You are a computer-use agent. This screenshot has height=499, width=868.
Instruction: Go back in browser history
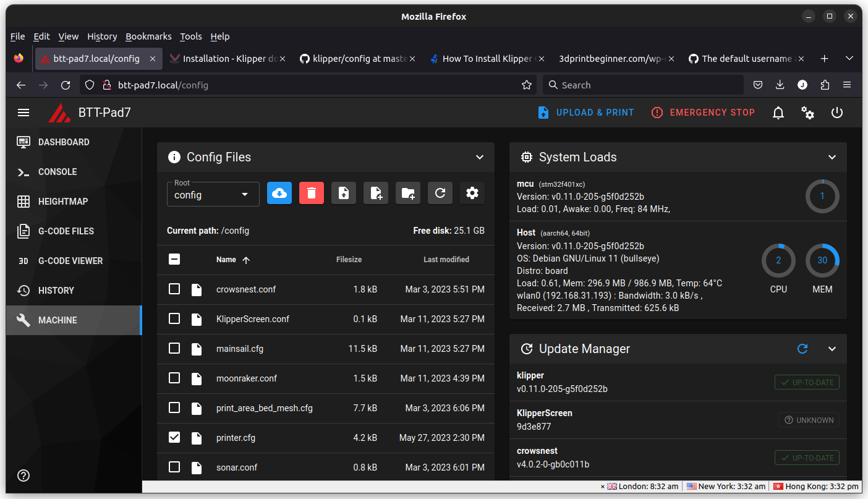(x=21, y=85)
